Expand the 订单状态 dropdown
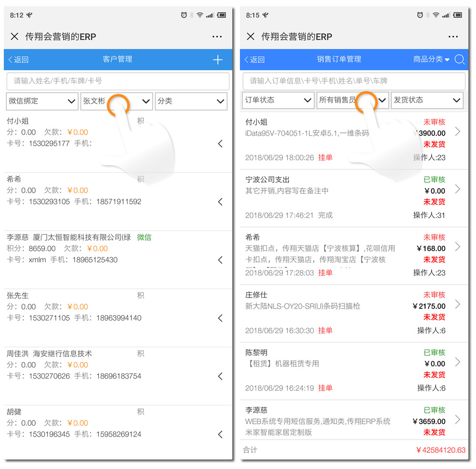Viewport: 476px width, 469px height. [278, 100]
